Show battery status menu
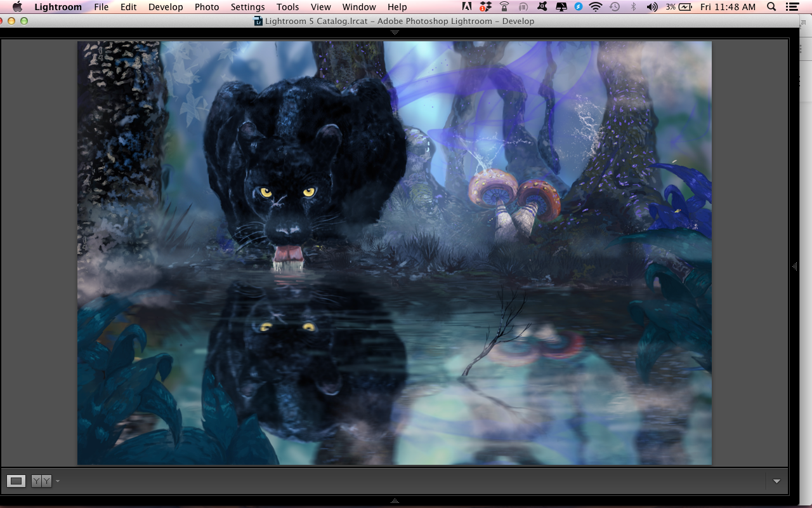This screenshot has height=508, width=812. tap(679, 7)
